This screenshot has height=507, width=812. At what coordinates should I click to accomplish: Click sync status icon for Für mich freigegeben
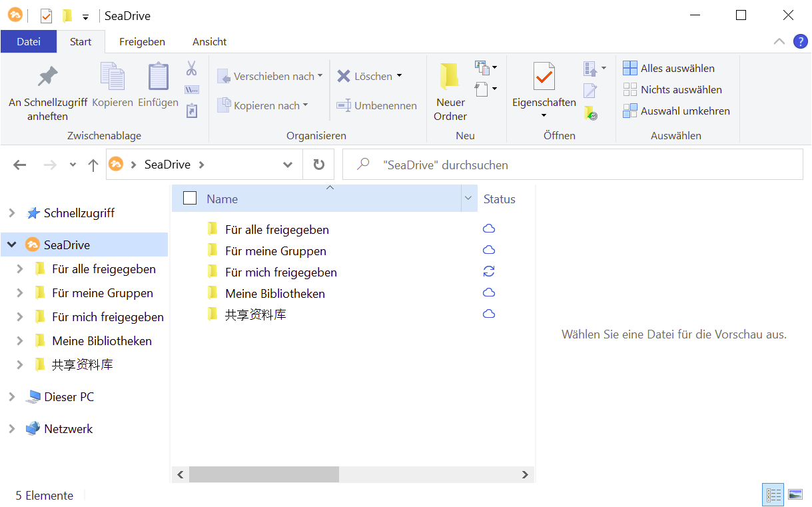[489, 272]
